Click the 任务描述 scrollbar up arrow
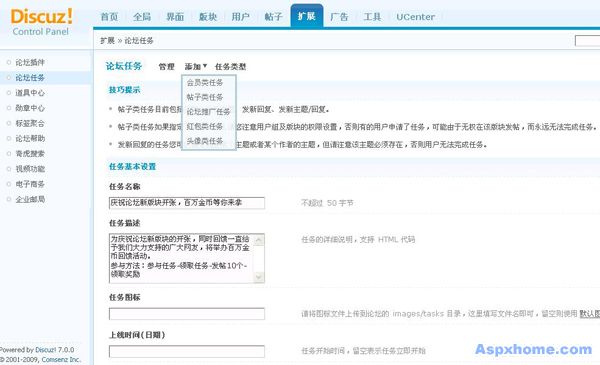Image resolution: width=600 pixels, height=365 pixels. tap(259, 240)
